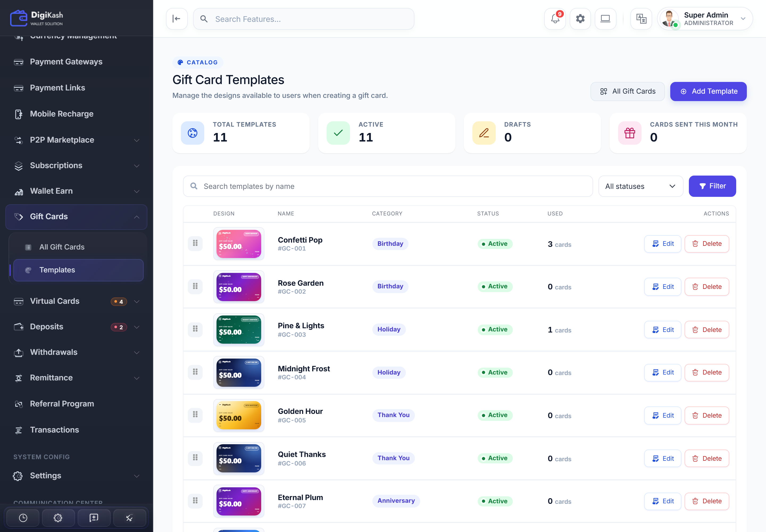Click the Search Features field
This screenshot has height=532, width=766.
(304, 19)
